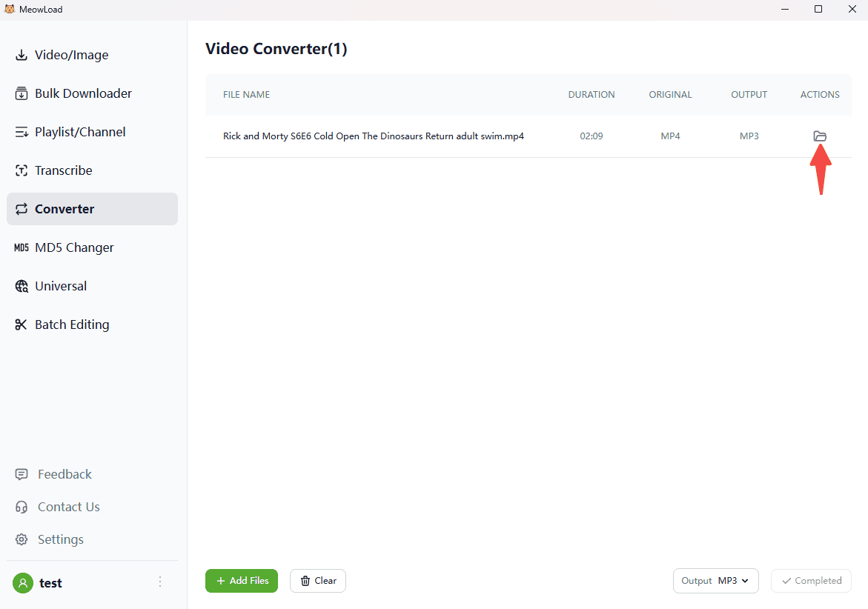Click the Transcribe sidebar icon
868x609 pixels.
(21, 170)
